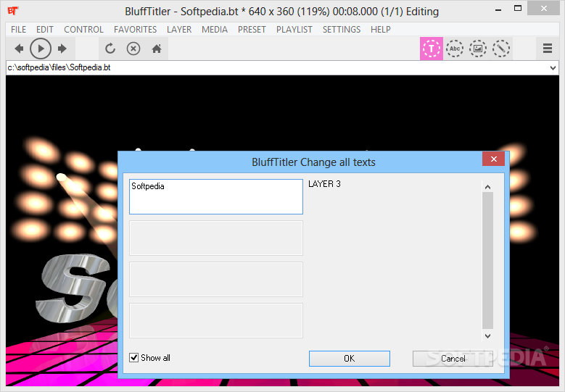The image size is (565, 392).
Task: Click the BluffTitler app logo icon
Action: coord(12,11)
